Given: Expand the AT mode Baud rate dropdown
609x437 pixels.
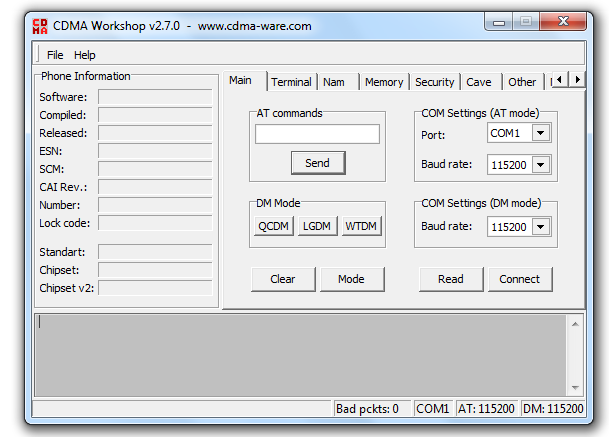Looking at the screenshot, I should point(540,165).
